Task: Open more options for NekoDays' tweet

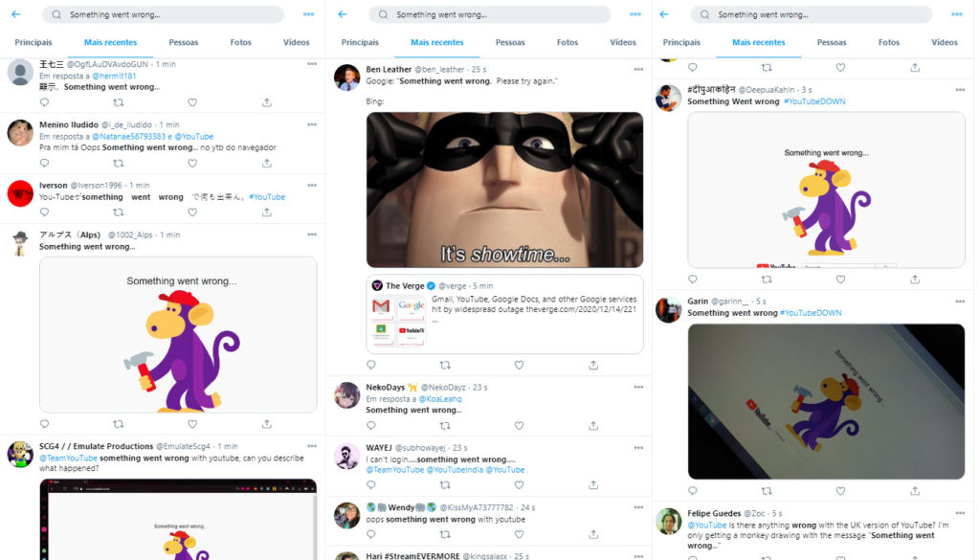Action: click(638, 387)
